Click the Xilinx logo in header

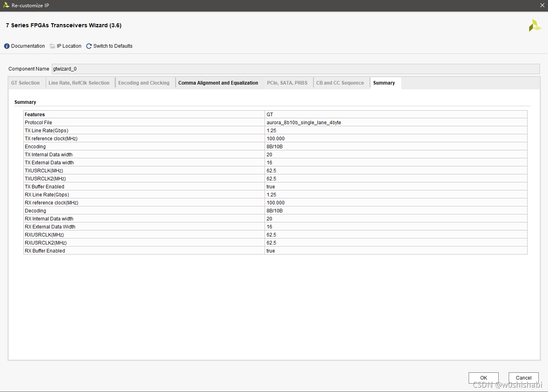click(x=535, y=26)
